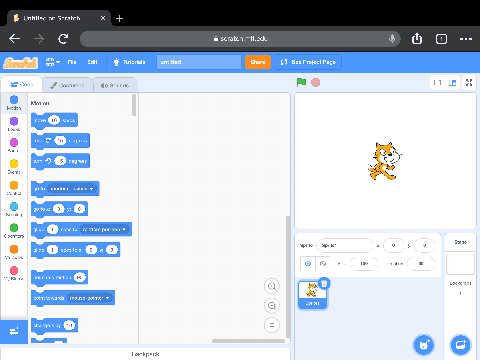Click the sprite direction input field
Screen dimensions: 480x360
coord(421,263)
